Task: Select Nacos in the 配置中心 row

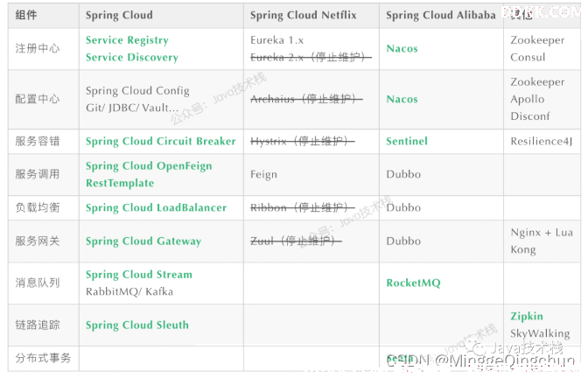Action: [x=402, y=100]
